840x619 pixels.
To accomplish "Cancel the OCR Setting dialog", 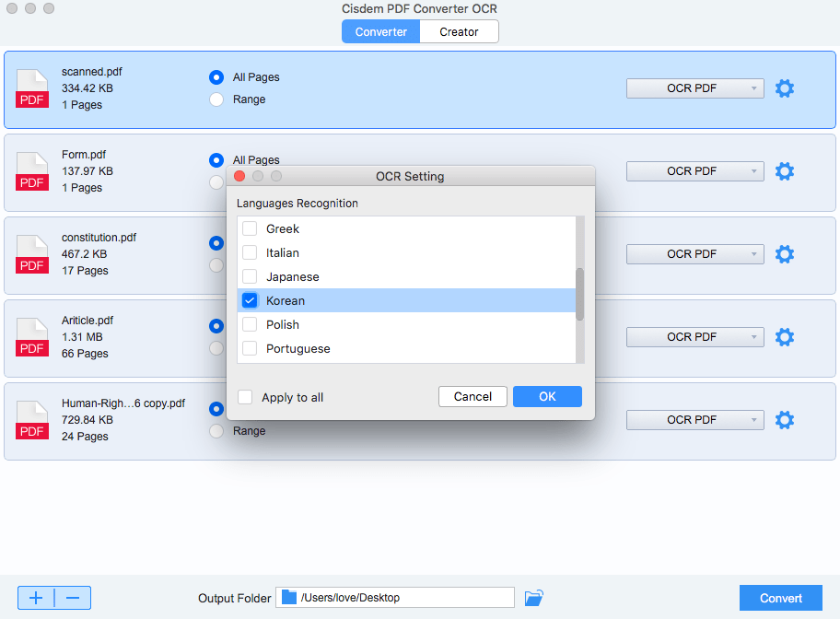I will [472, 397].
